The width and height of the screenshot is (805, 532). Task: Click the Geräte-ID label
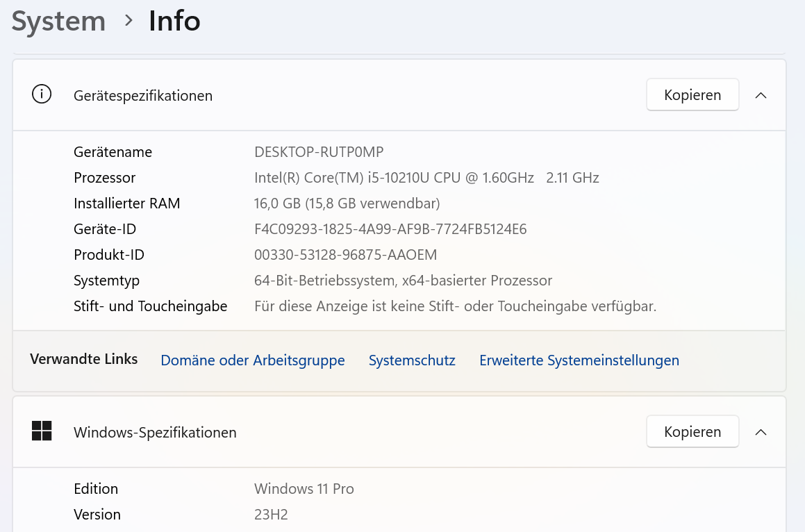click(105, 229)
